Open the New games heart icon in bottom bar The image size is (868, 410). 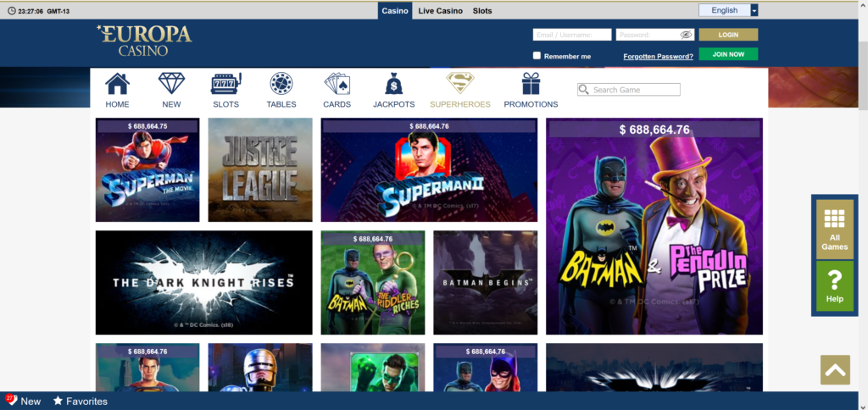[x=11, y=400]
